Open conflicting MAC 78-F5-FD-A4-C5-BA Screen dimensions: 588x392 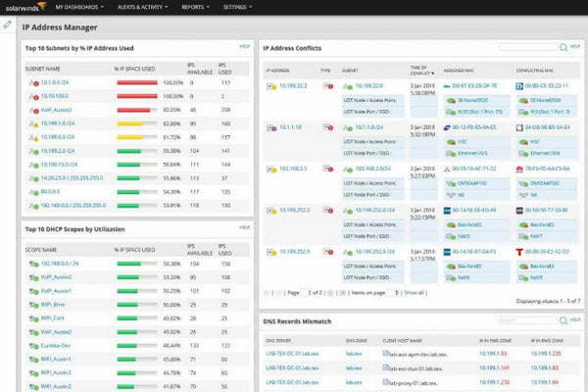547,169
